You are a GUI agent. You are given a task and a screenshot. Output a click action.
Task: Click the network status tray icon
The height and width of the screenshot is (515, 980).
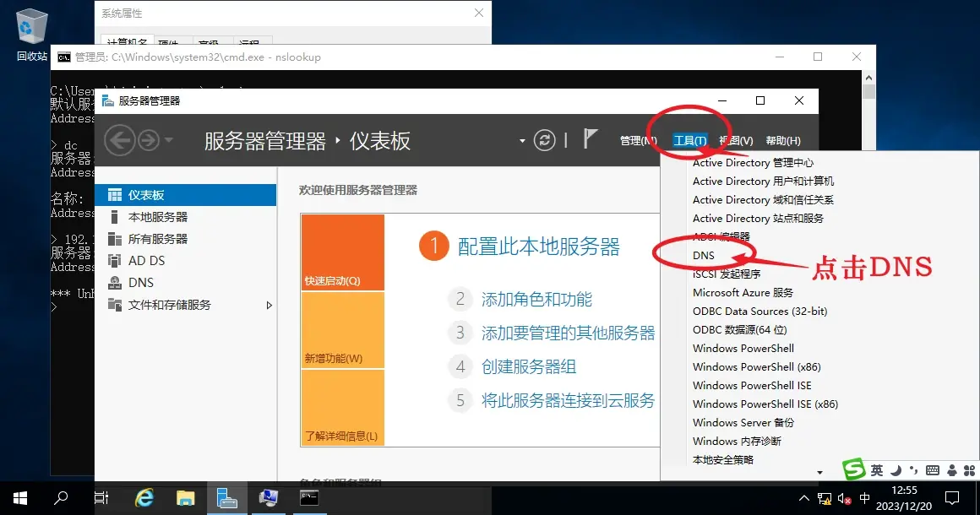coord(825,499)
